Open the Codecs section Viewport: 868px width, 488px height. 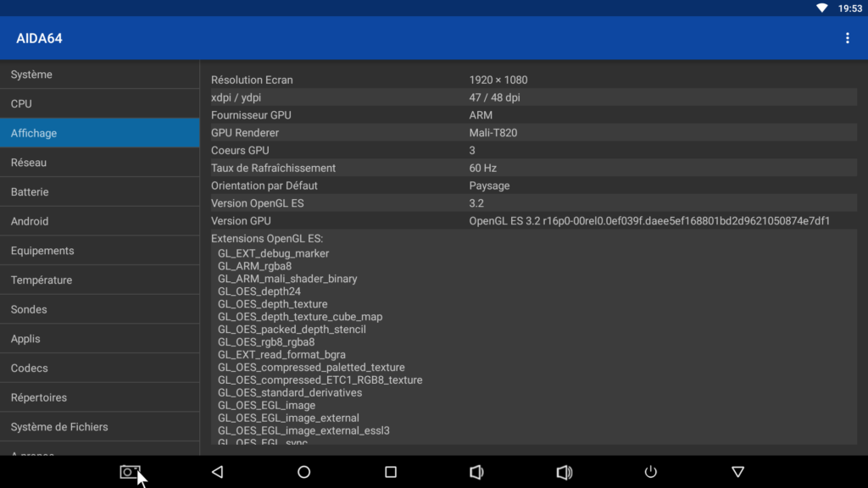pyautogui.click(x=100, y=368)
